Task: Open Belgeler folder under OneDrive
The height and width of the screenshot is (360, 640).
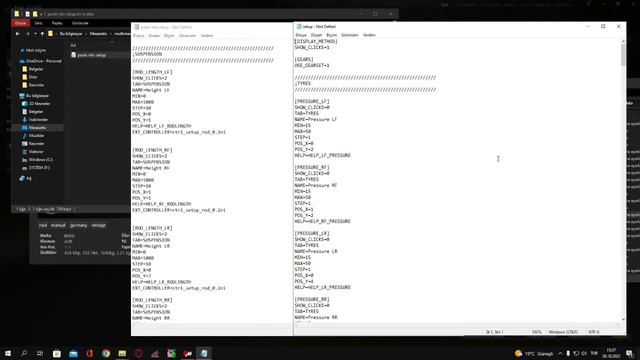Action: pyautogui.click(x=36, y=69)
